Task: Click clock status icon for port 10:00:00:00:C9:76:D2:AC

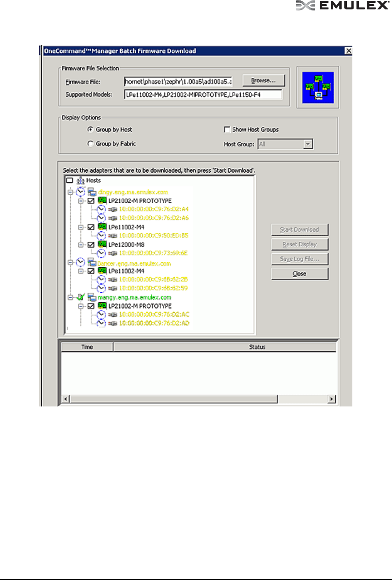Action: point(101,314)
